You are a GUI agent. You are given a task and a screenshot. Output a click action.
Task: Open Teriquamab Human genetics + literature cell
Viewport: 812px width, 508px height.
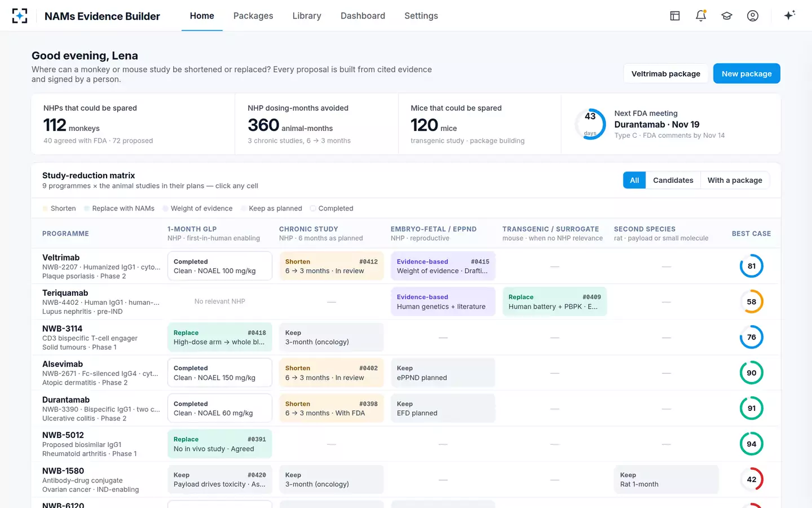443,301
